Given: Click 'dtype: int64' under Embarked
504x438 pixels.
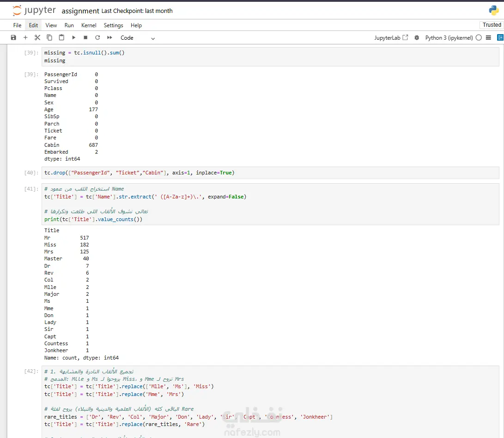Looking at the screenshot, I should pos(62,159).
